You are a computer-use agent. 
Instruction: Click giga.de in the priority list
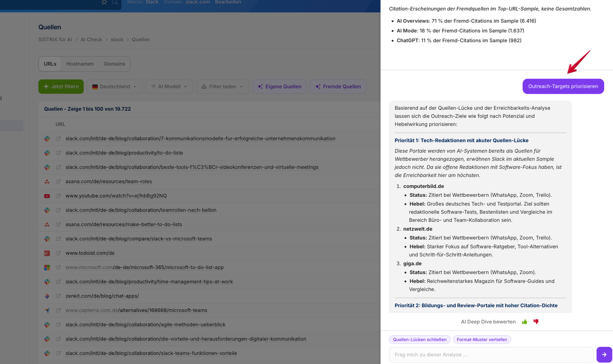tap(412, 263)
